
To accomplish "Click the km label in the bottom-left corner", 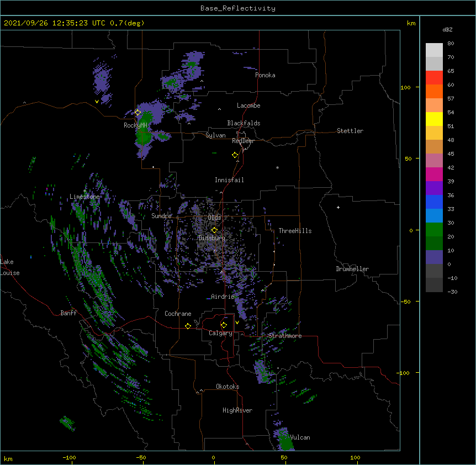I will coord(8,458).
